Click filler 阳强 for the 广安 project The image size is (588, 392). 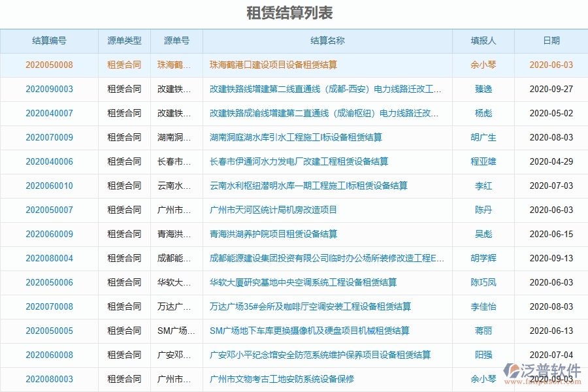(x=484, y=355)
